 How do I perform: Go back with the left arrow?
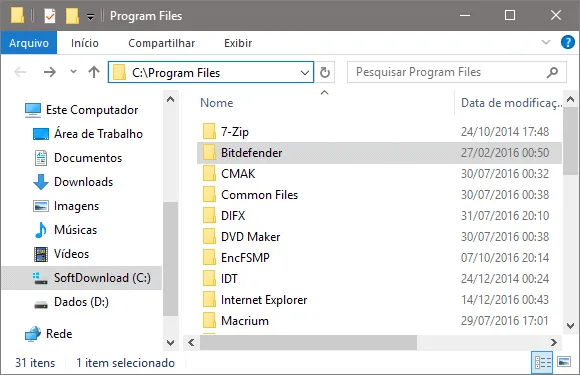[x=20, y=72]
